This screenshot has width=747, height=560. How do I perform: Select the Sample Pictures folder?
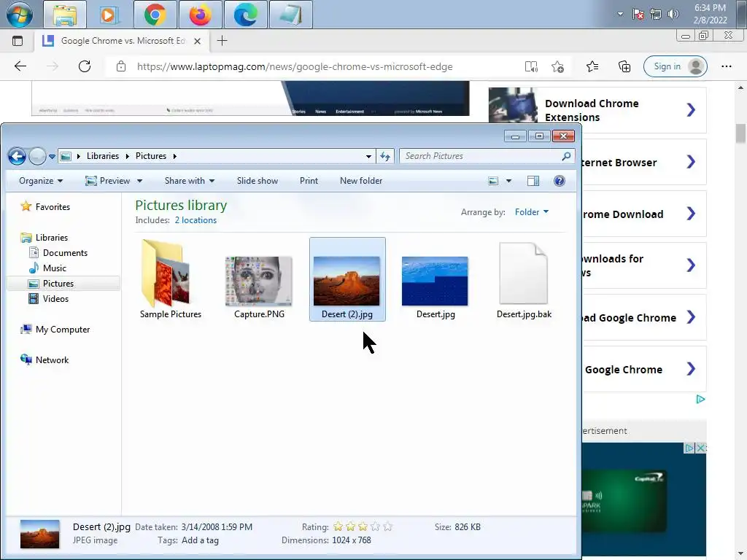coord(170,279)
